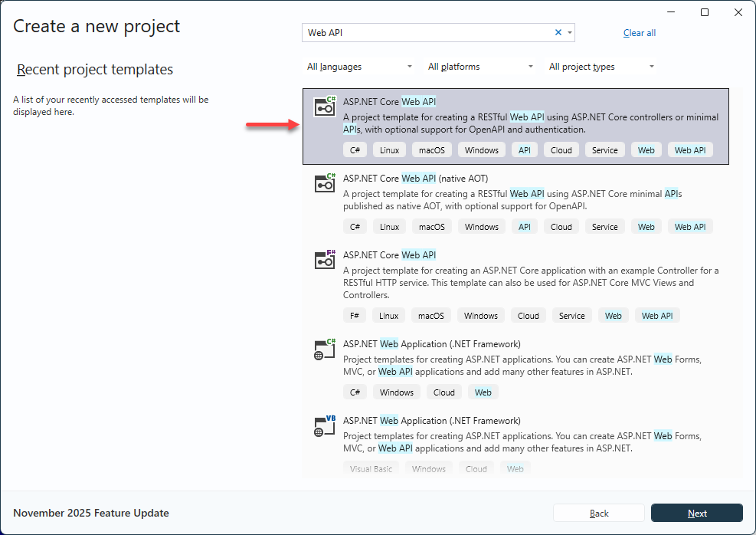Expand the All platforms filter

[x=480, y=67]
